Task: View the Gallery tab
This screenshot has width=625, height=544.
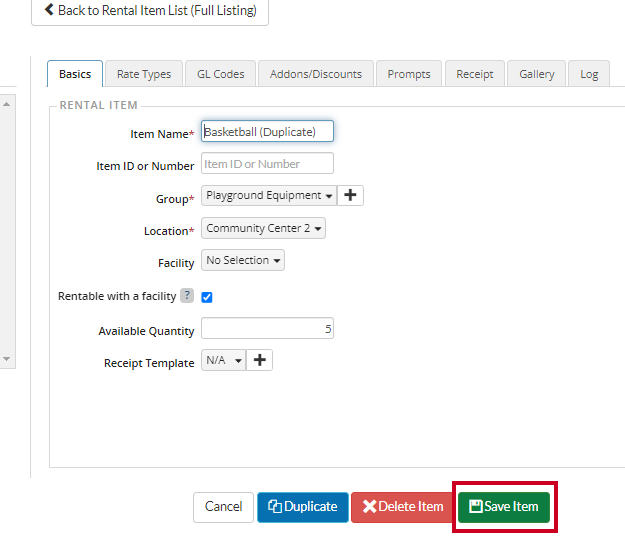Action: click(x=537, y=74)
